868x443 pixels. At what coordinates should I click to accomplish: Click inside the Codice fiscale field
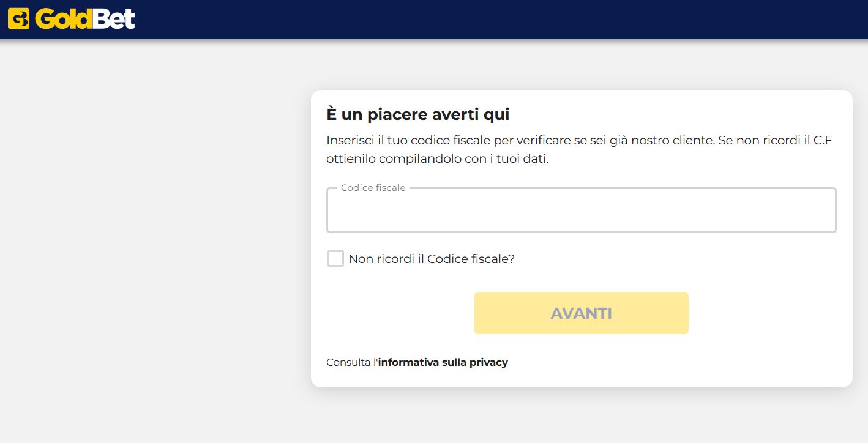tap(581, 210)
